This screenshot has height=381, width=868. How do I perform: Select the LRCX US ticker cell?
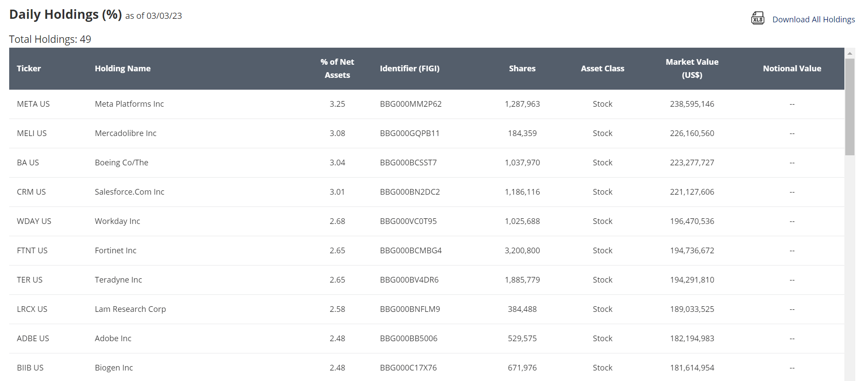click(32, 309)
